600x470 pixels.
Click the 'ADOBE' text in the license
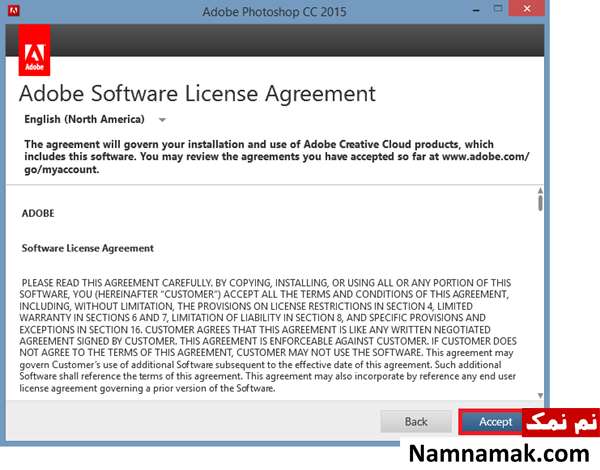coord(38,213)
